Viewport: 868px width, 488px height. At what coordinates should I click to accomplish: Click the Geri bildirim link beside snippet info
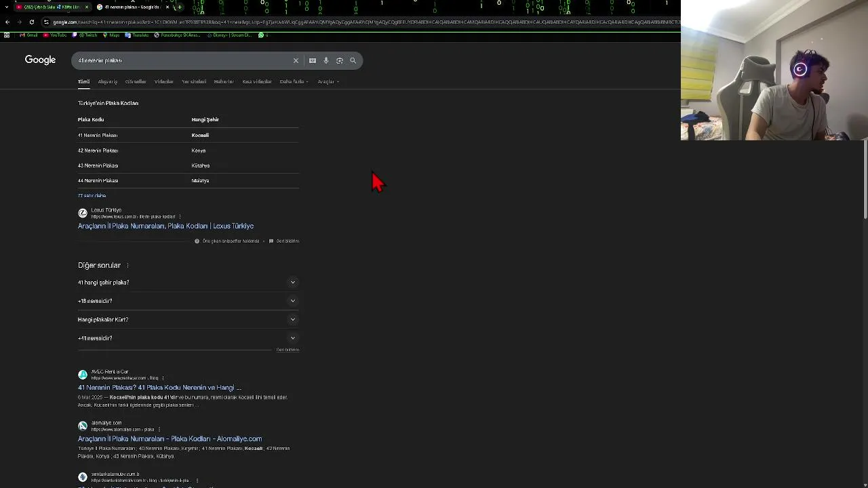click(288, 241)
